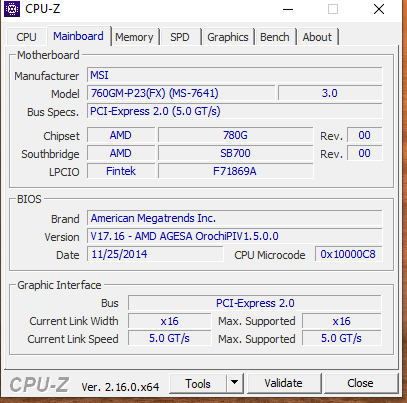Click the Southbridge Rev. value 00
The image size is (407, 403).
point(365,153)
